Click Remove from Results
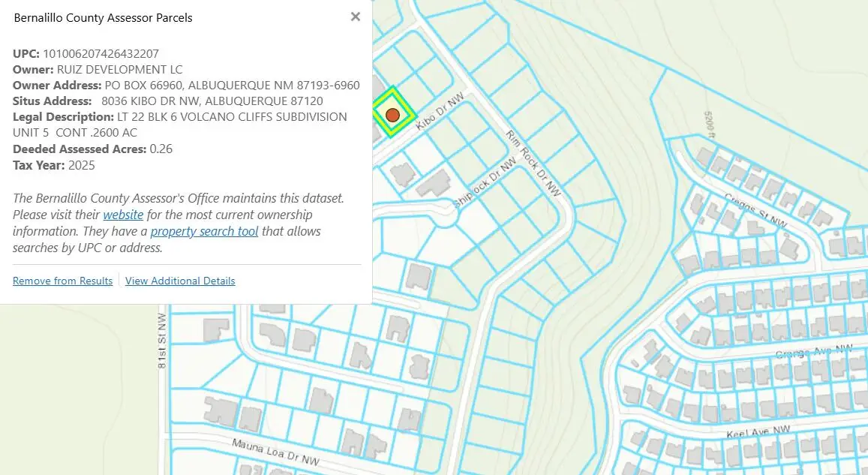The width and height of the screenshot is (868, 475). [62, 281]
